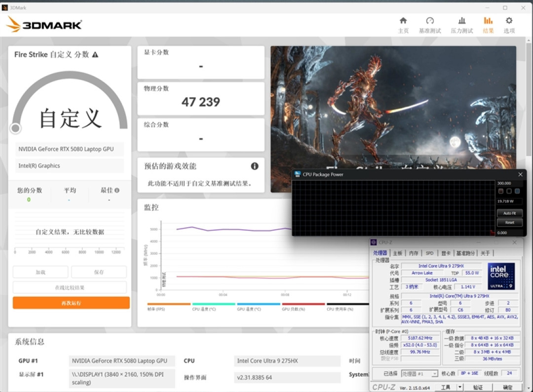Click Reset in CPU Package Power

click(x=509, y=222)
